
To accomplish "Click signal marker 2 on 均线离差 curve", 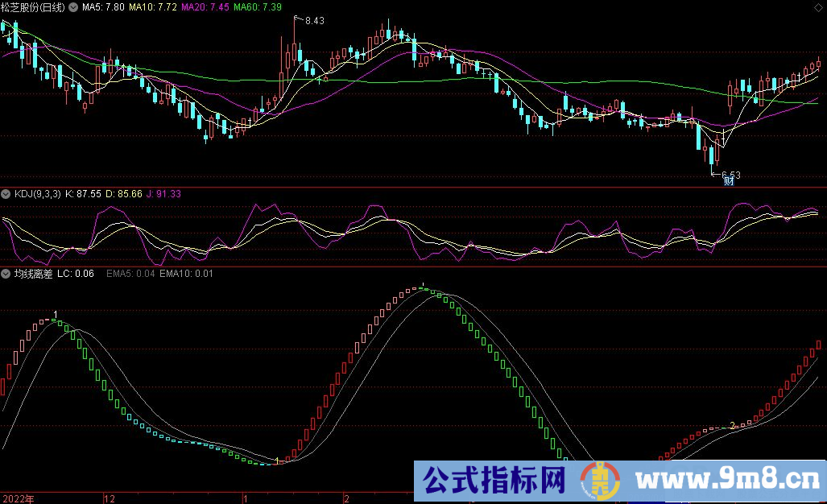I will click(732, 425).
